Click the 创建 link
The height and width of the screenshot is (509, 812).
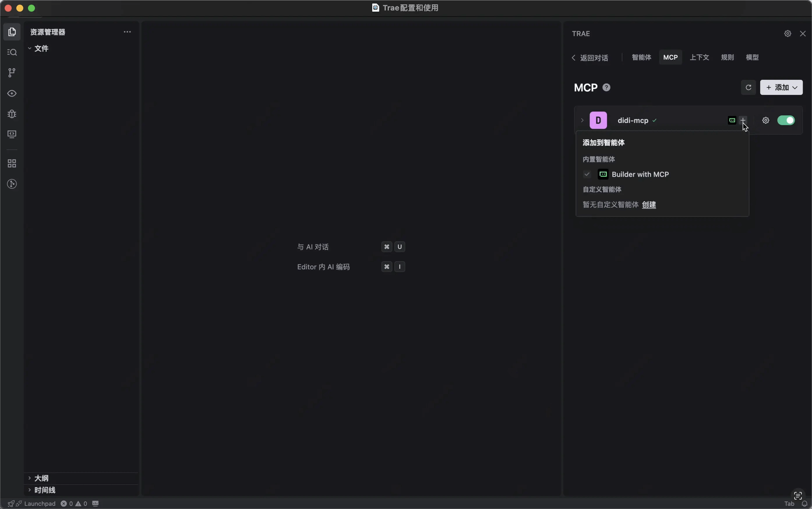click(x=649, y=205)
